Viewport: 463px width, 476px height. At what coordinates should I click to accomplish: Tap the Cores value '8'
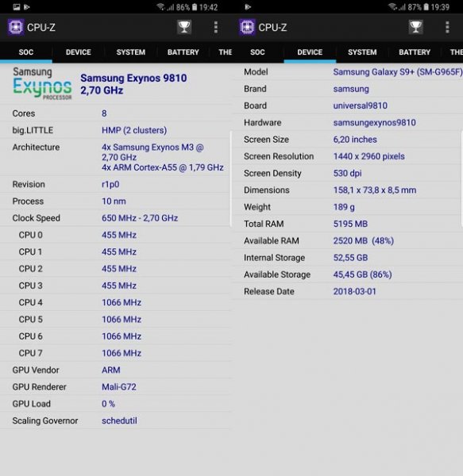click(104, 113)
